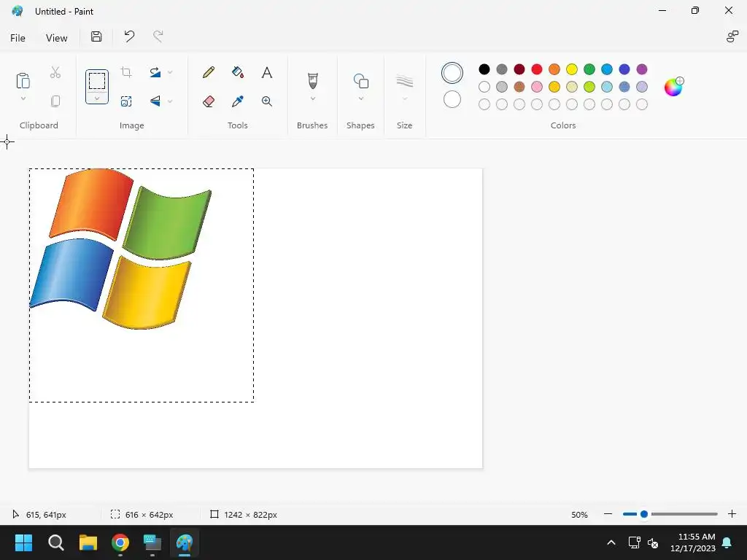This screenshot has height=560, width=747.
Task: Pick the black color swatch
Action: (x=484, y=69)
